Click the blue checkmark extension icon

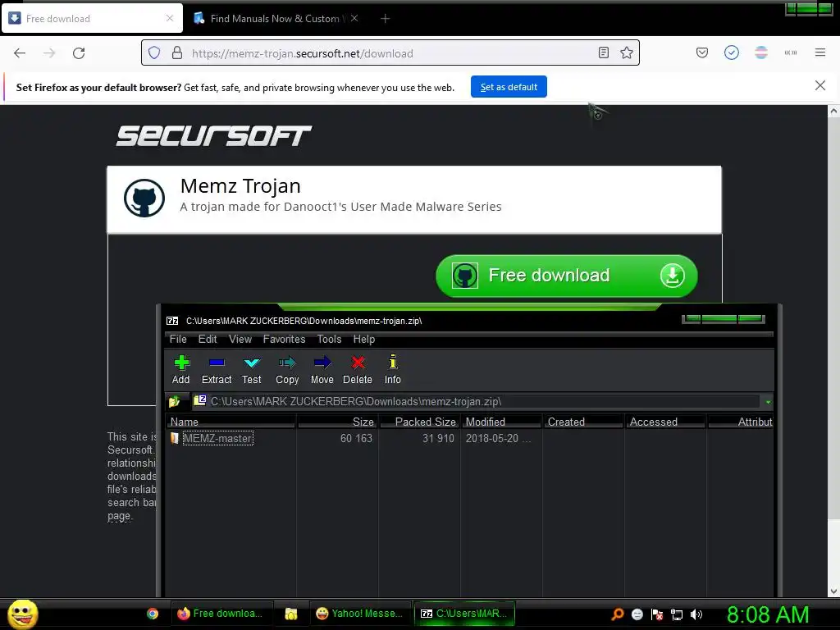pyautogui.click(x=731, y=52)
